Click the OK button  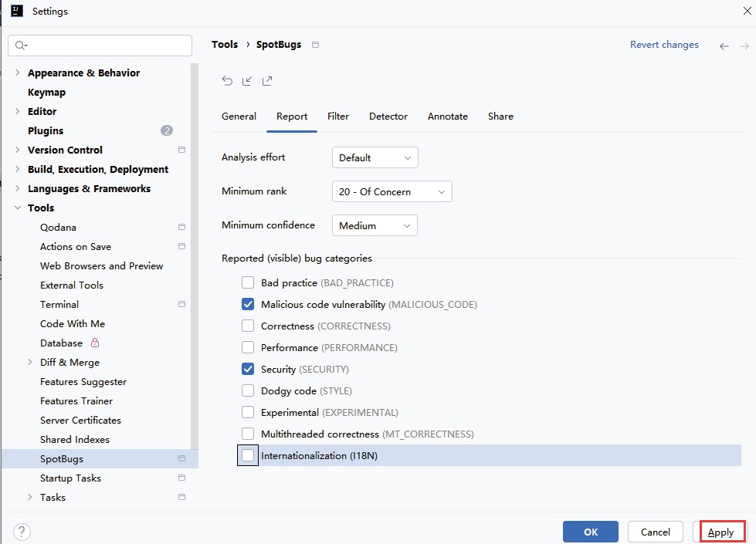[x=591, y=532]
